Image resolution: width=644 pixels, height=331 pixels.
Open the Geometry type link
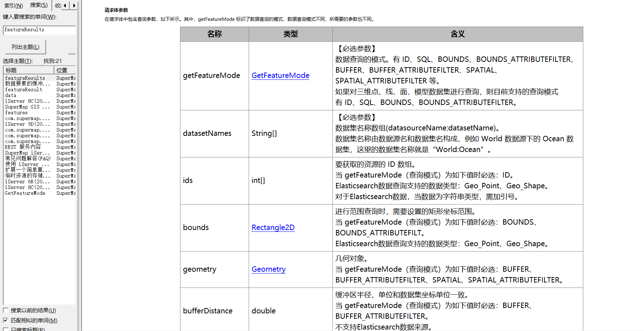tap(268, 269)
